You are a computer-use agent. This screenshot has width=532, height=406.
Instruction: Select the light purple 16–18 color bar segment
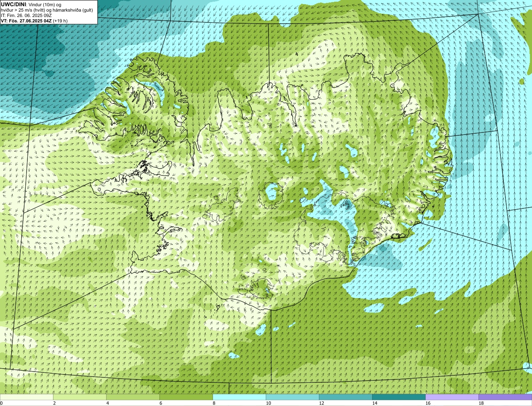click(452, 397)
